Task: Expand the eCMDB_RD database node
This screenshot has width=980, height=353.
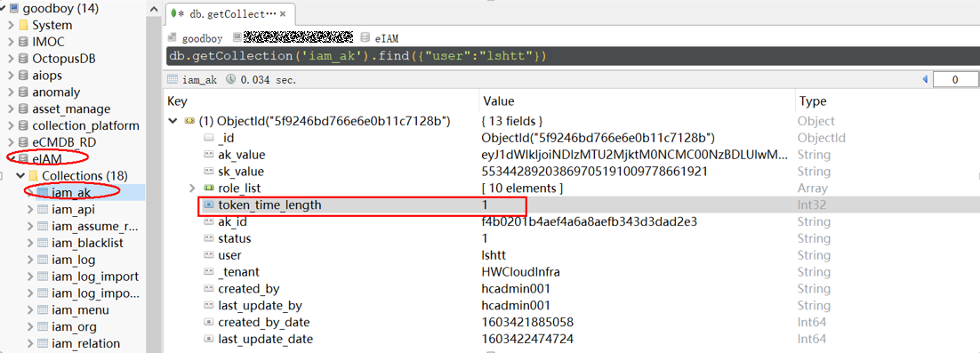Action: point(11,142)
